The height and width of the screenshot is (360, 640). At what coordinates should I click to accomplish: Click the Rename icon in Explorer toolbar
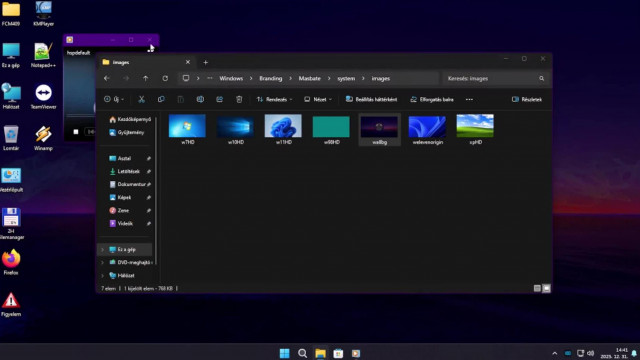coord(200,99)
